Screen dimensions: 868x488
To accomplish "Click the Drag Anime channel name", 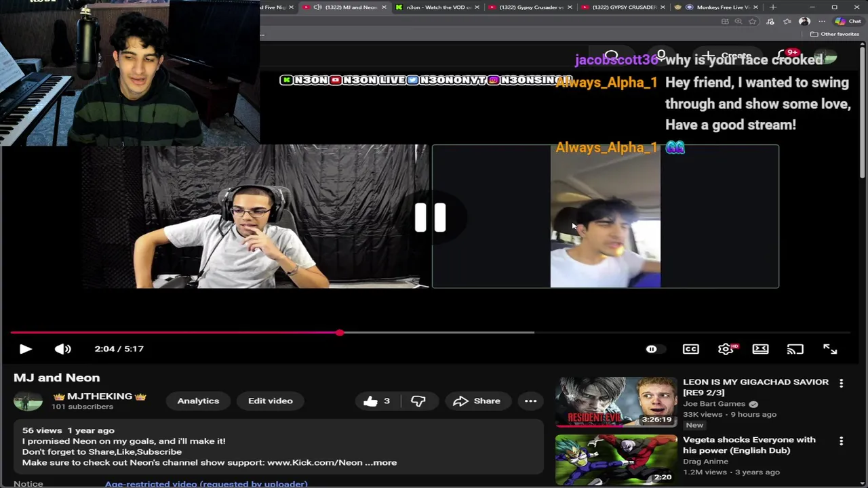I will [x=705, y=462].
